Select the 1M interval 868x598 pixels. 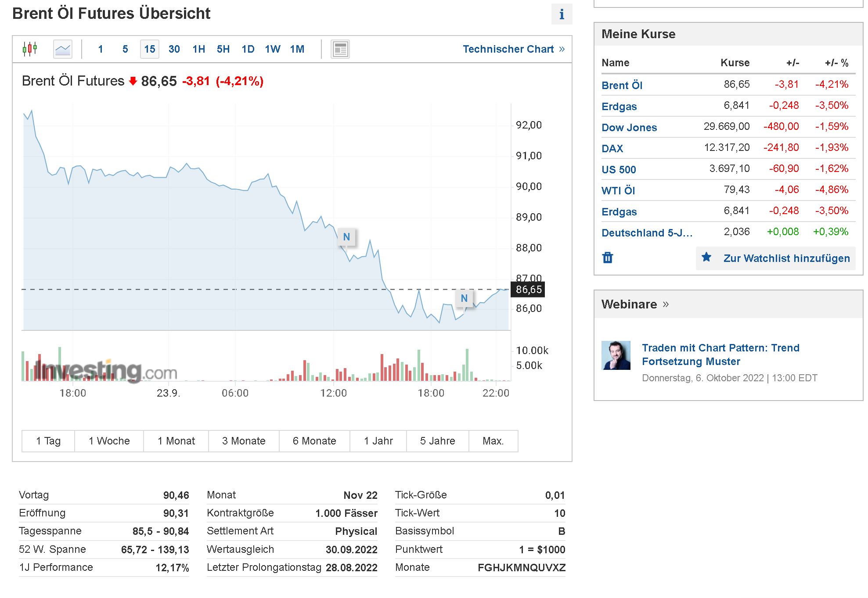click(297, 49)
